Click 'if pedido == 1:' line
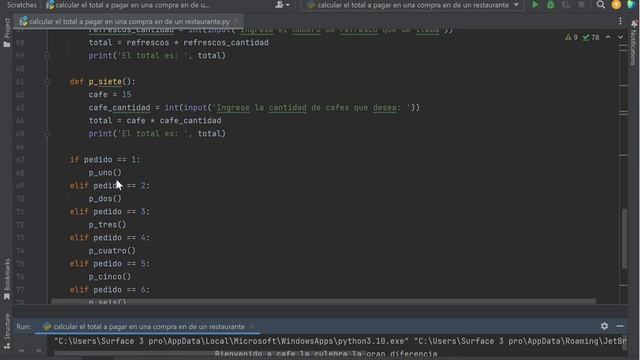Viewport: 640px width, 360px height. [x=105, y=160]
